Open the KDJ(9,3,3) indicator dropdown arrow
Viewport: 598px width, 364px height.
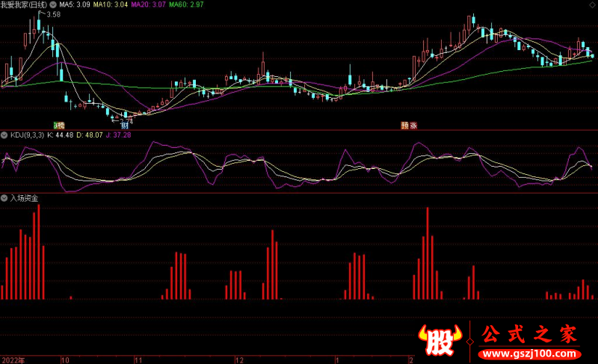(x=4, y=135)
